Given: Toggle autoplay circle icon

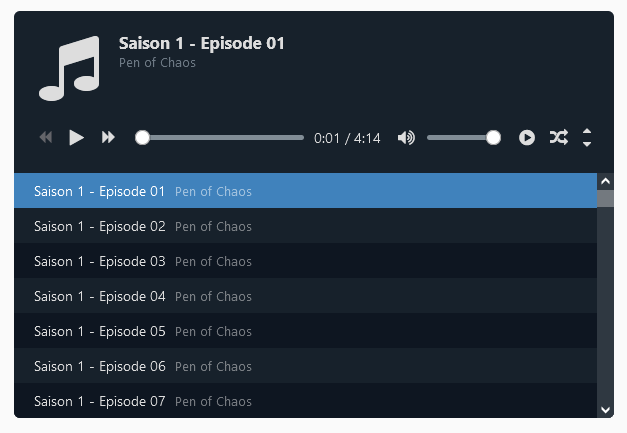Looking at the screenshot, I should pos(527,138).
